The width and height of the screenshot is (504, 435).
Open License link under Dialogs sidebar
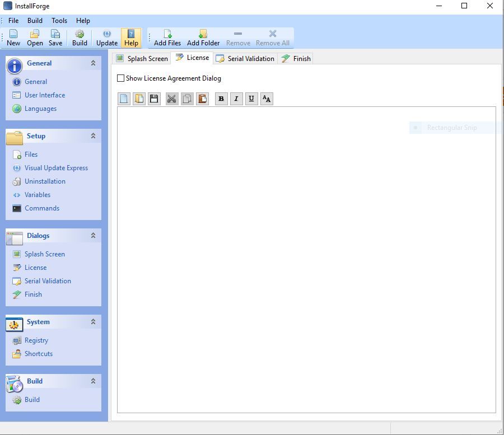pyautogui.click(x=35, y=268)
